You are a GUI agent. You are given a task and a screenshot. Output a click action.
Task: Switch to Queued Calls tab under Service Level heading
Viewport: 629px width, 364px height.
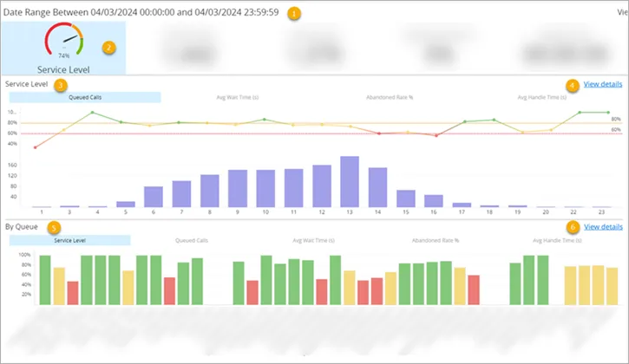(85, 97)
